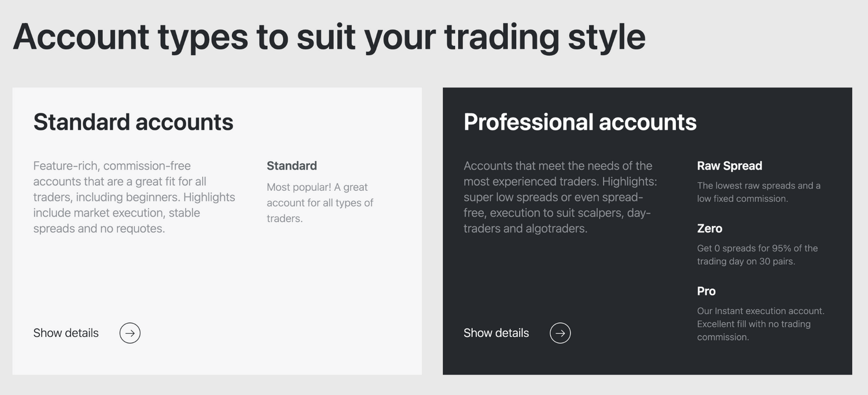Click the 'Most popular! A great account' description
Viewport: 868px width, 395px height.
tap(320, 203)
